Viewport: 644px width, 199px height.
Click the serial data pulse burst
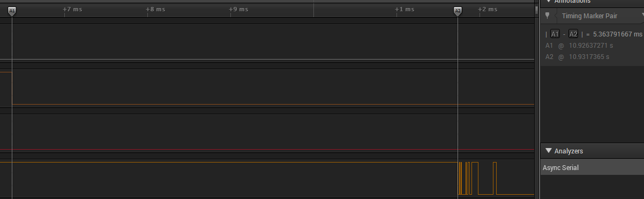(x=477, y=178)
